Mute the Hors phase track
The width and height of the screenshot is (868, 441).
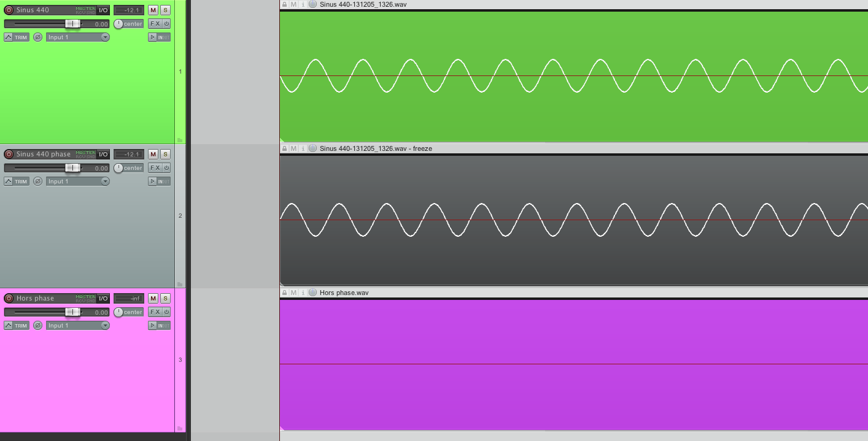[153, 298]
